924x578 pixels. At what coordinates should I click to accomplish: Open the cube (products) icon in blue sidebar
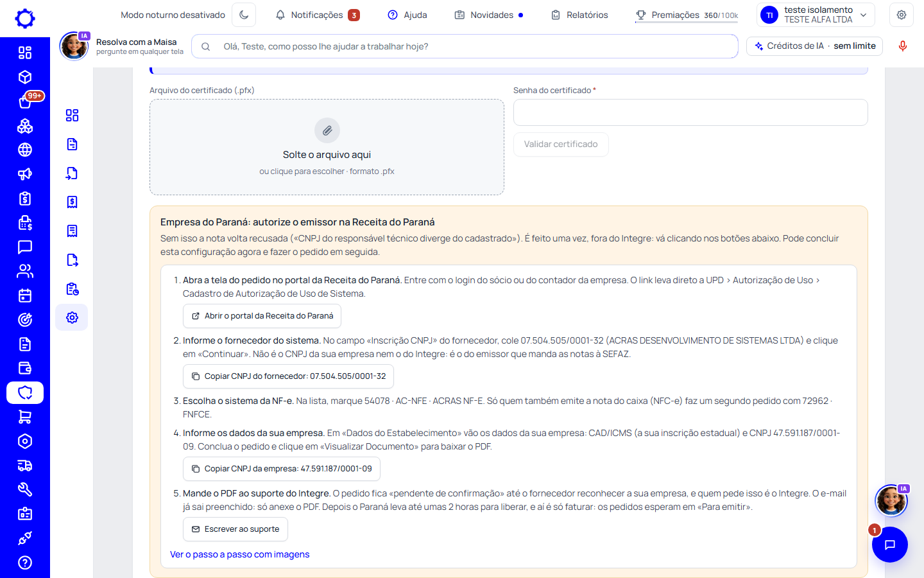[25, 77]
